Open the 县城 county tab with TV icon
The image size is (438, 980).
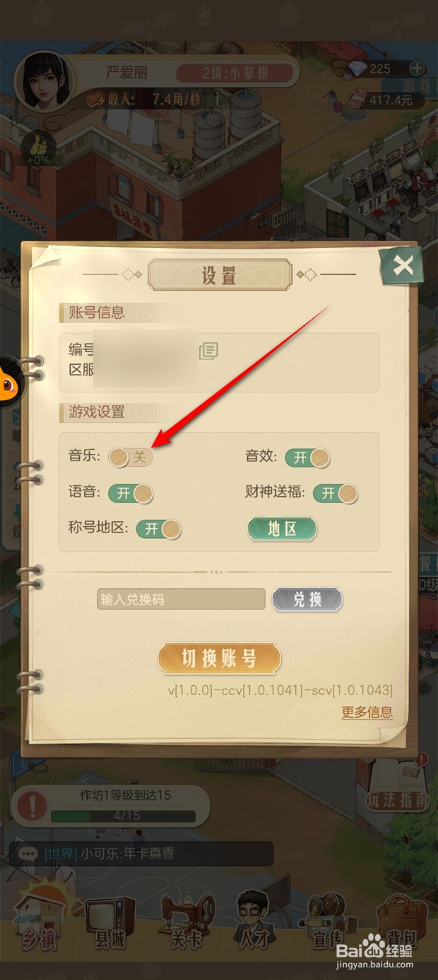pyautogui.click(x=110, y=923)
